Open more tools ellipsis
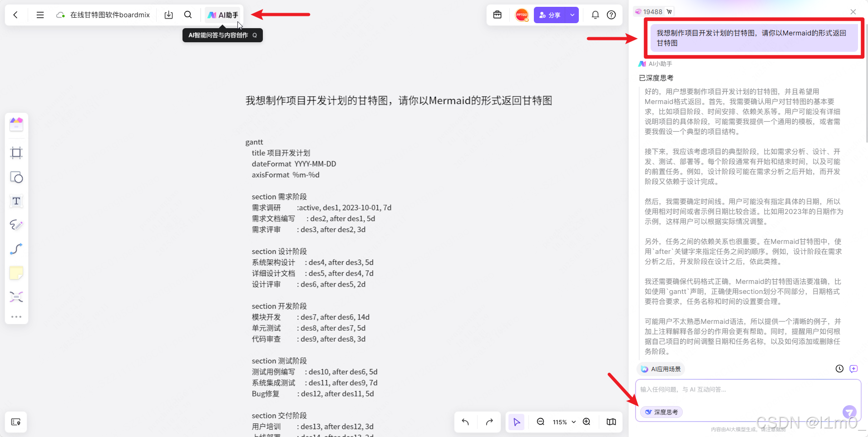This screenshot has width=868, height=437. [x=16, y=317]
